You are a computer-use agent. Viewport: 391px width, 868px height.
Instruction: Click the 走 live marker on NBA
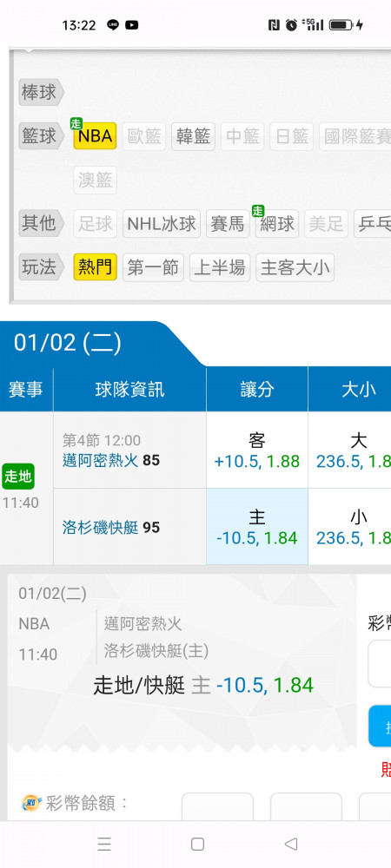(x=76, y=123)
